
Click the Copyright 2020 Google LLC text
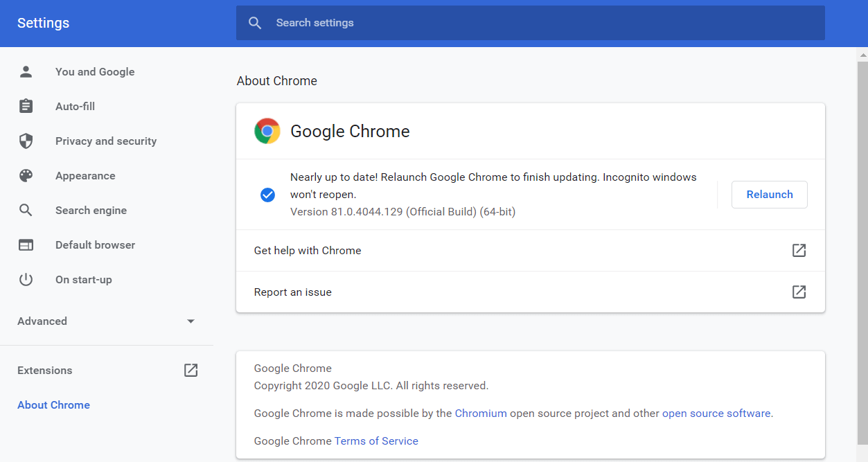[371, 385]
